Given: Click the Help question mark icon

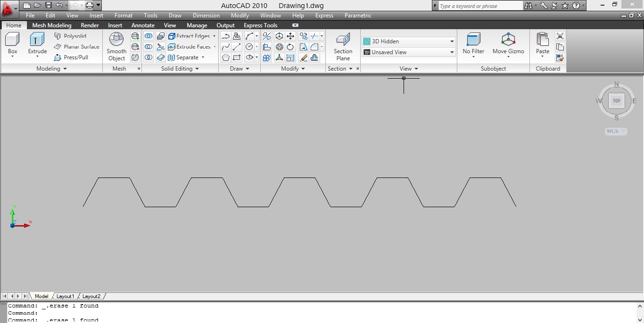Looking at the screenshot, I should coord(576,6).
